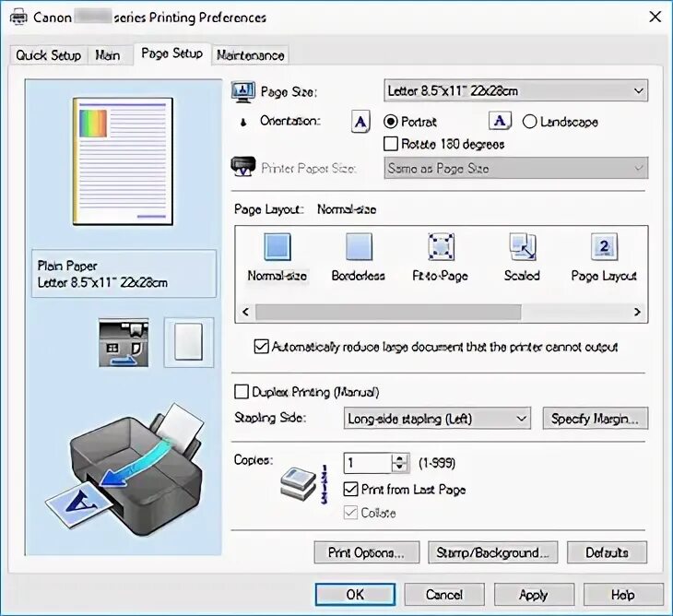The height and width of the screenshot is (616, 673).
Task: Increase copies with the up spinner arrow
Action: click(399, 458)
